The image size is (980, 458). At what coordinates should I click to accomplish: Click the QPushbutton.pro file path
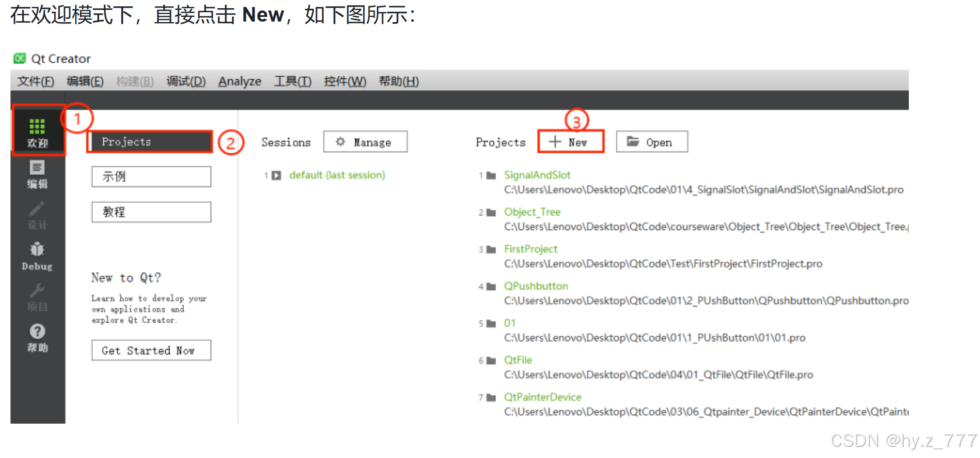point(706,301)
